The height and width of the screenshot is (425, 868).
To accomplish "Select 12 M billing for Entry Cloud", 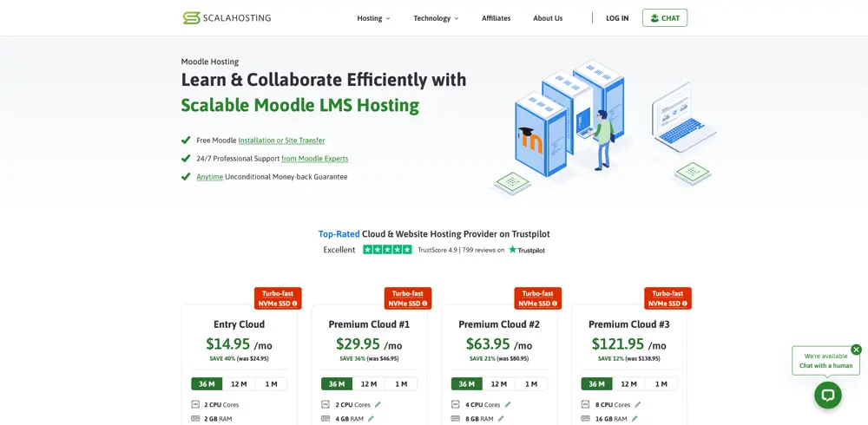I will [238, 383].
